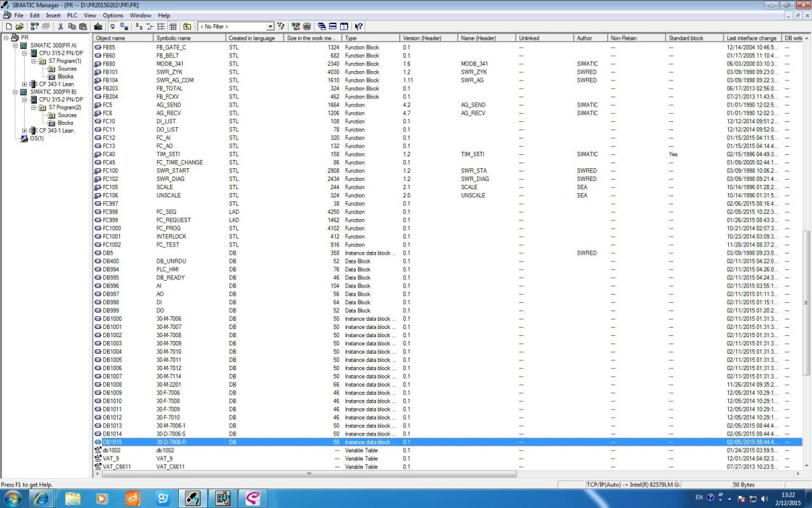The height and width of the screenshot is (508, 812).
Task: Click the Open Project folder icon
Action: [20, 27]
